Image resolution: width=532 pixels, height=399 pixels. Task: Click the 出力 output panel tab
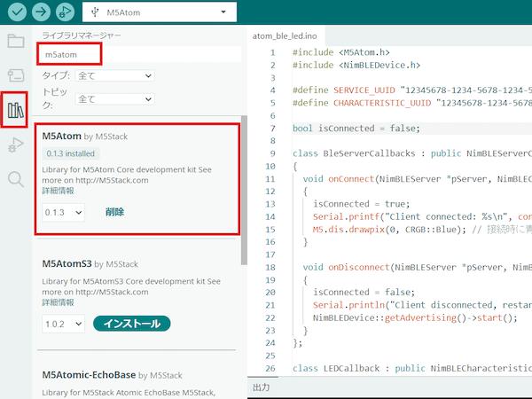click(x=262, y=388)
